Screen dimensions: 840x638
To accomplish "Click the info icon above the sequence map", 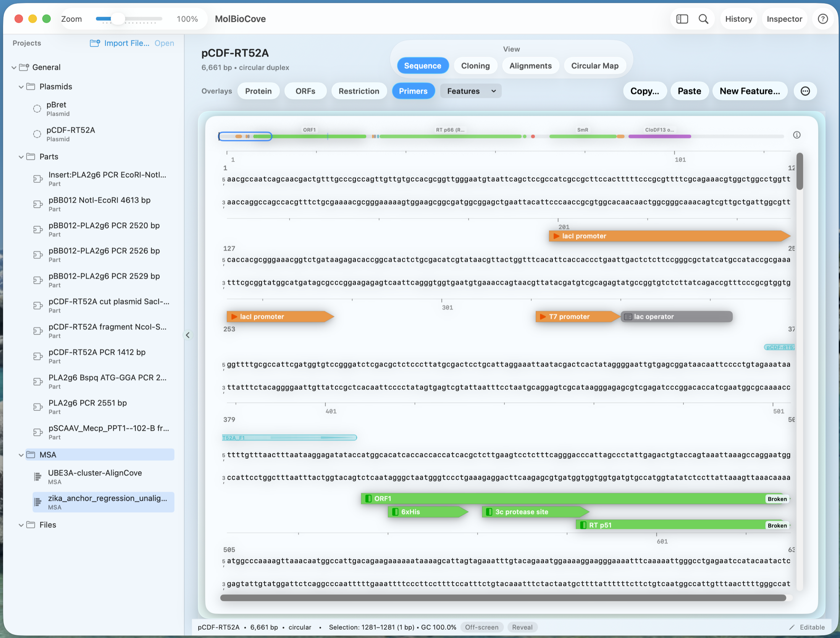I will [796, 134].
